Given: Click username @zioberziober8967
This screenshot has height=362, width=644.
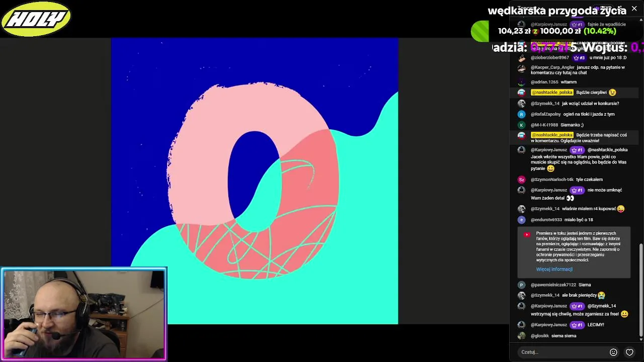Looking at the screenshot, I should [x=550, y=57].
